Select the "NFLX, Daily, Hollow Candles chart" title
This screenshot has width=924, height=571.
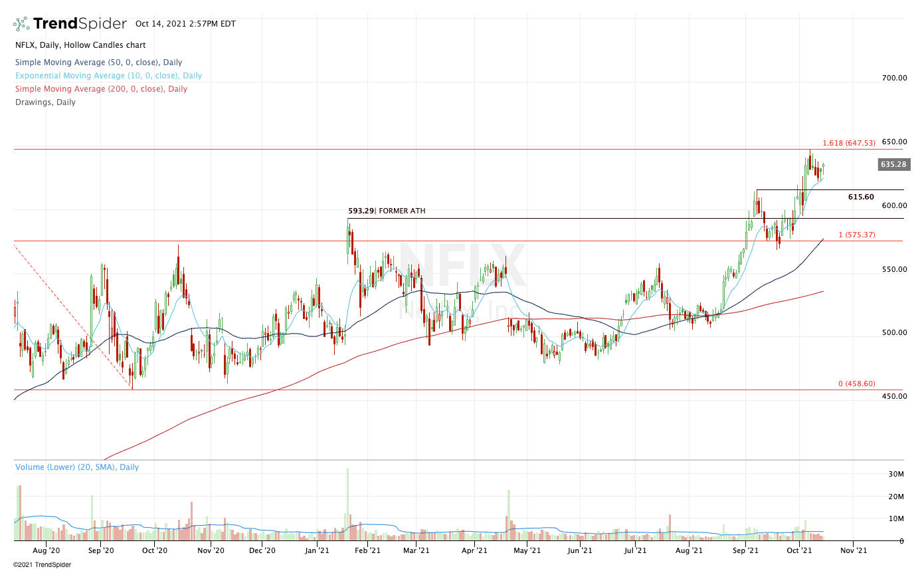tap(80, 45)
